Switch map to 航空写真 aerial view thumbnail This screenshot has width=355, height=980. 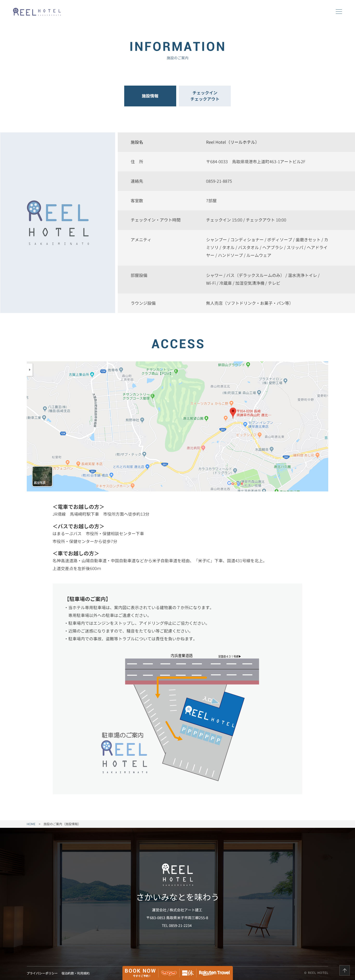pyautogui.click(x=42, y=476)
